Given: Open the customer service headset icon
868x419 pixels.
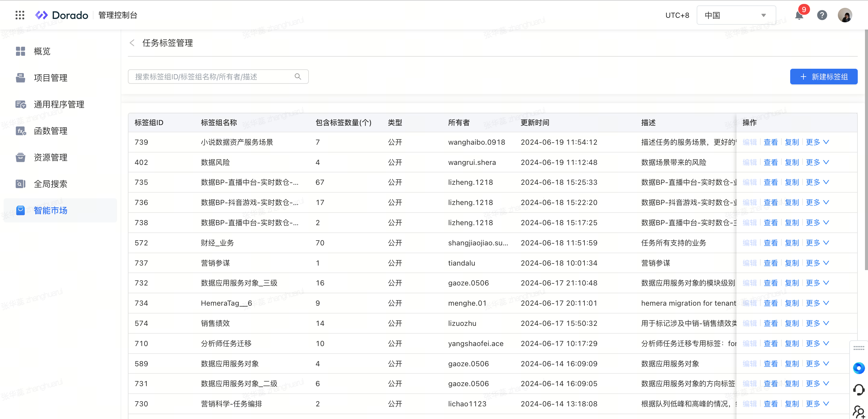Looking at the screenshot, I should coord(859,390).
